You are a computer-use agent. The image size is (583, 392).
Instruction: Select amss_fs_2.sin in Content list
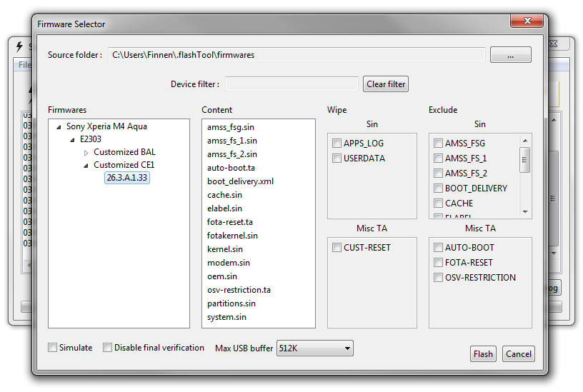click(x=232, y=154)
